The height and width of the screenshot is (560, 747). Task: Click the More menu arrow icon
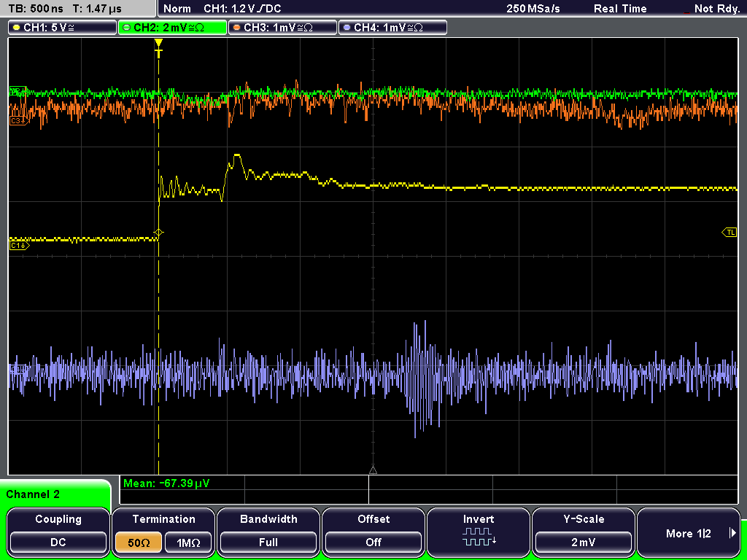point(732,533)
